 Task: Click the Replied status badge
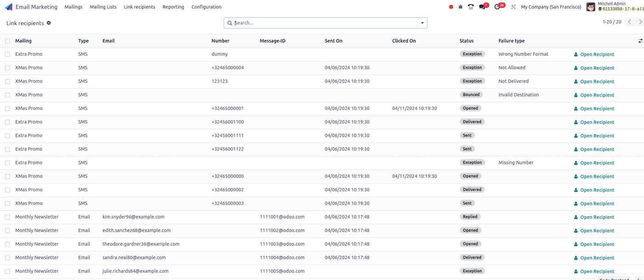[x=470, y=217]
